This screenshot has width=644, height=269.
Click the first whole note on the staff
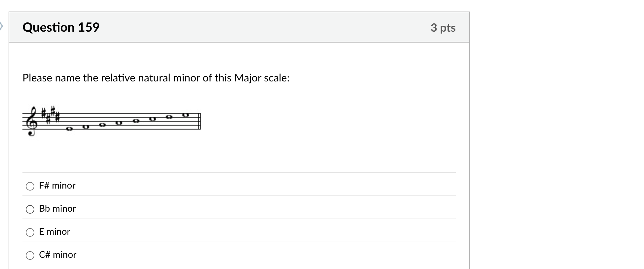(x=69, y=129)
